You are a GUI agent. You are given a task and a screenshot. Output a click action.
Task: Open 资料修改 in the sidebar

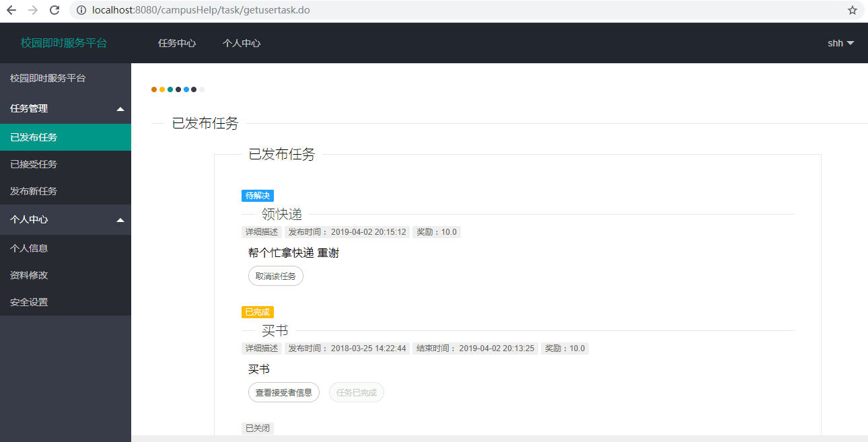pyautogui.click(x=65, y=275)
